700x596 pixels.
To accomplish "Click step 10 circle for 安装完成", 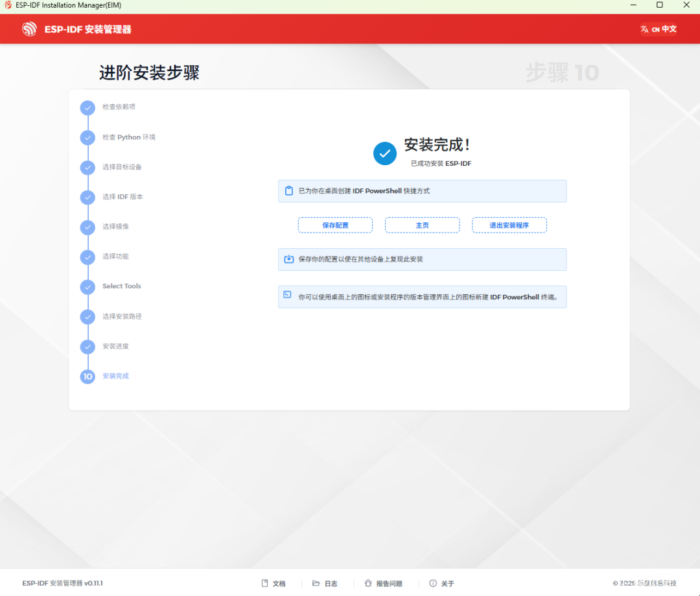I will (87, 376).
